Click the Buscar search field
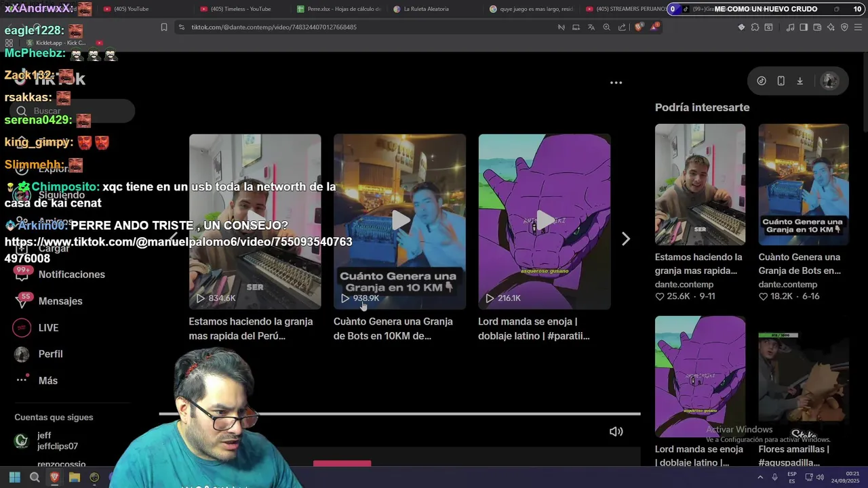868x488 pixels. [x=73, y=111]
